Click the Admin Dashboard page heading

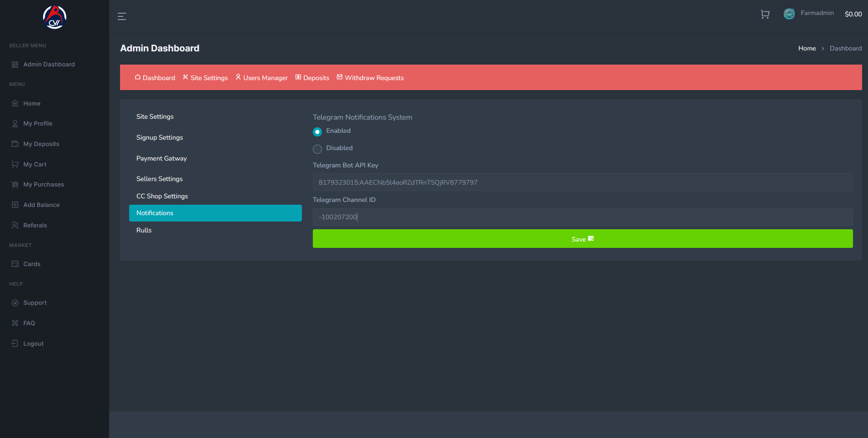pyautogui.click(x=160, y=48)
